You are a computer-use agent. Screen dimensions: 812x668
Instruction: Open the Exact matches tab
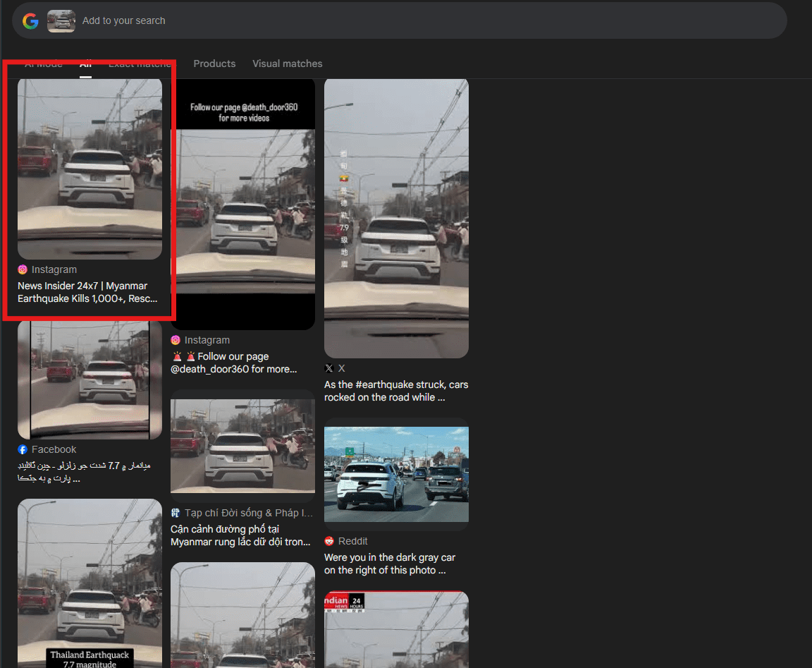[140, 63]
